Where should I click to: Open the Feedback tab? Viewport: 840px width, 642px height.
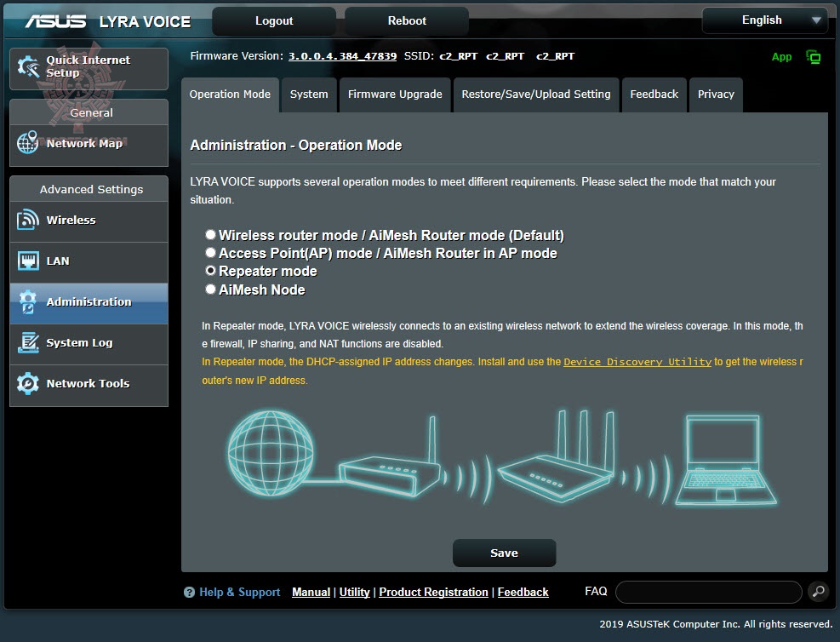654,95
